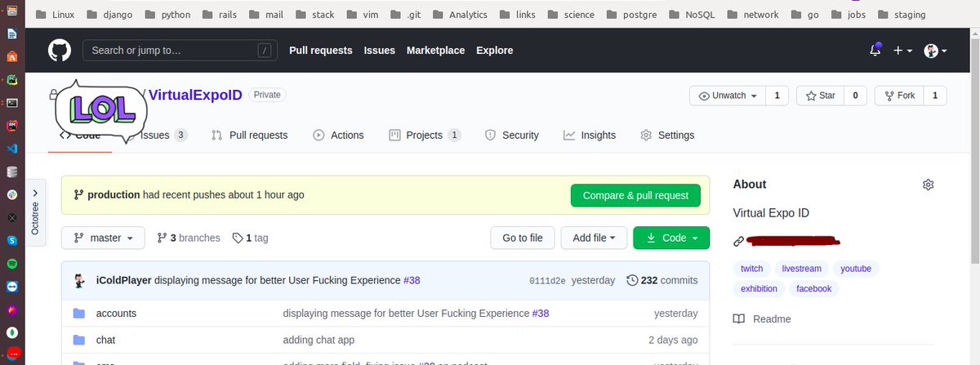Open the plus create-new dropdown
Image resolution: width=980 pixels, height=365 pixels.
point(902,51)
